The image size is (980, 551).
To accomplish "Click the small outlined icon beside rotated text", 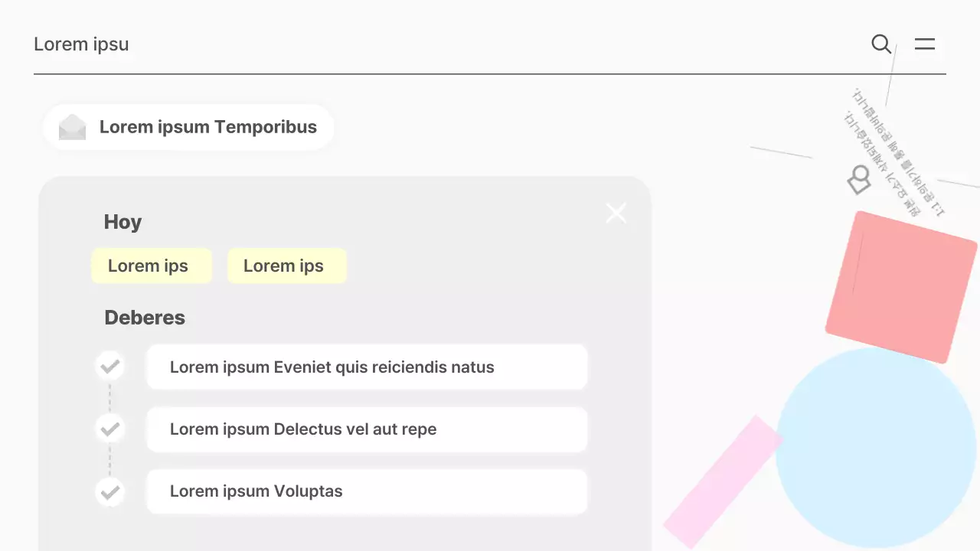I will tap(859, 181).
